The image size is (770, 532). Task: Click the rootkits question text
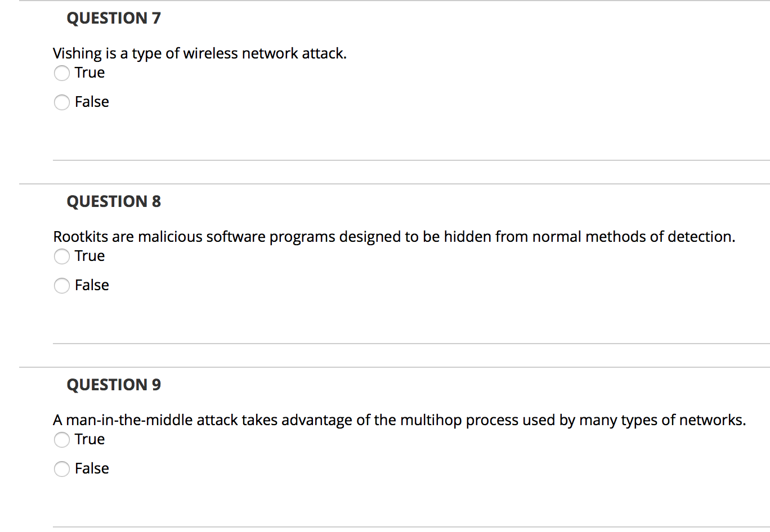pyautogui.click(x=394, y=236)
